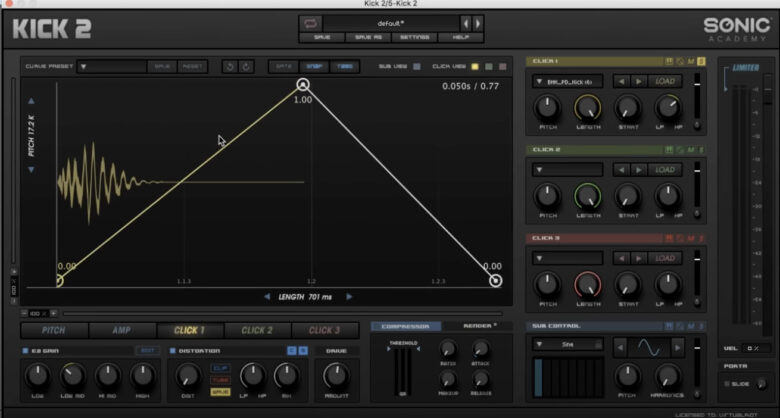Click the curve peak node labeled 1.00
Image resolution: width=780 pixels, height=418 pixels.
click(x=303, y=85)
